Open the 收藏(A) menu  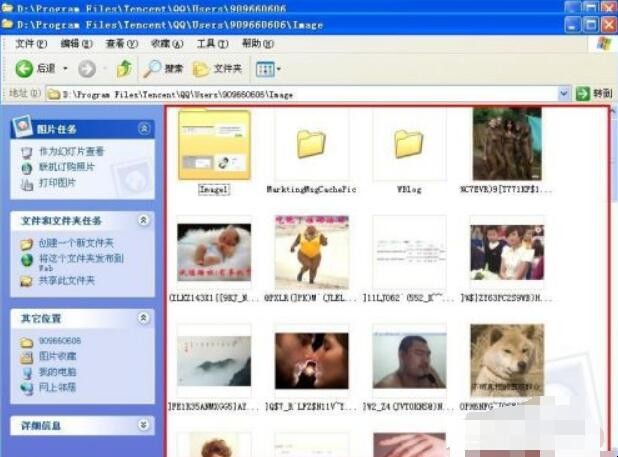pyautogui.click(x=167, y=43)
